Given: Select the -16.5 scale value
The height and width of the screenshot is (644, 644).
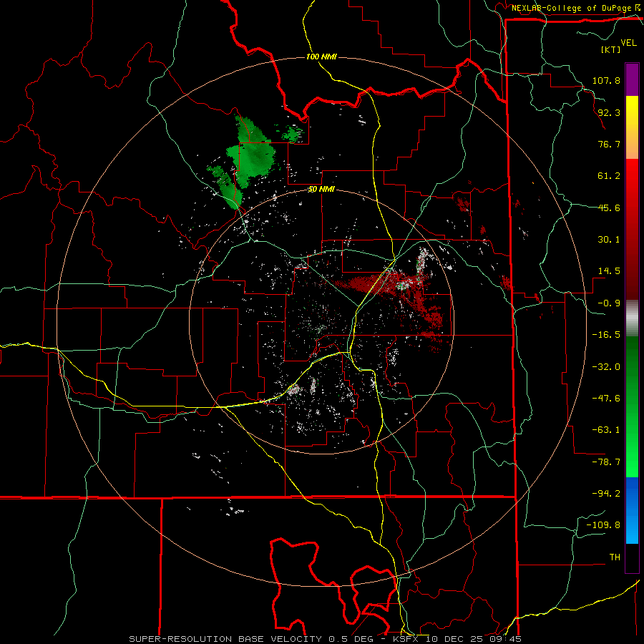Looking at the screenshot, I should click(606, 335).
